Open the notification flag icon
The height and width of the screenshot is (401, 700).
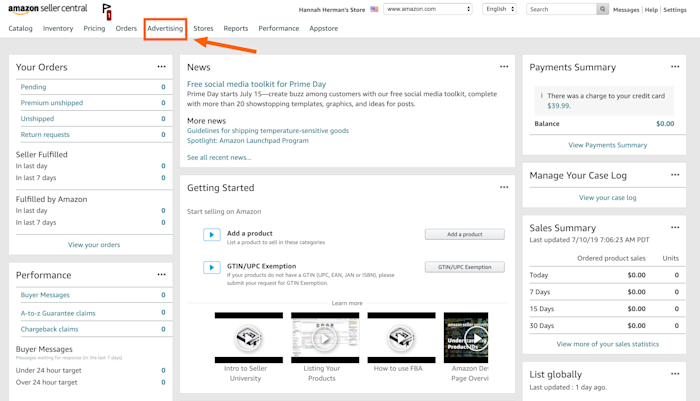coord(107,11)
